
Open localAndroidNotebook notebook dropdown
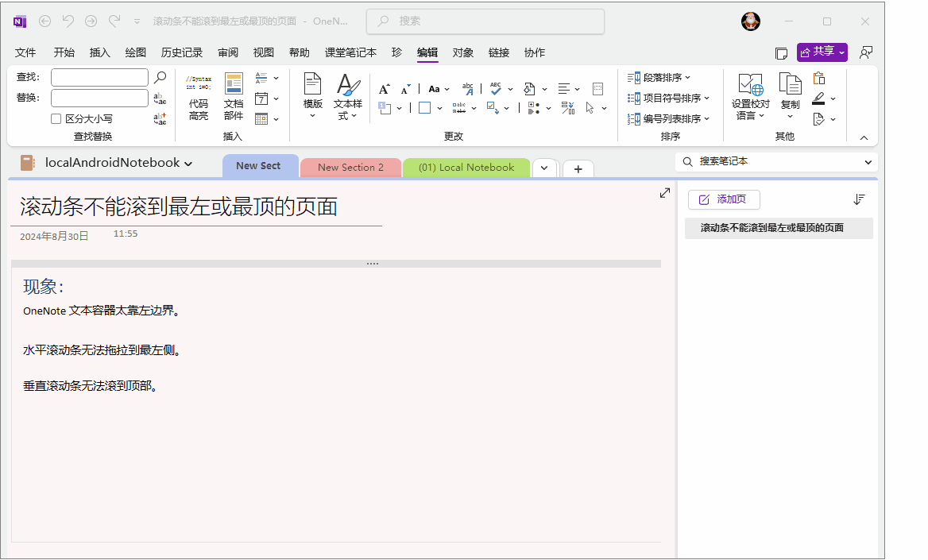[188, 164]
